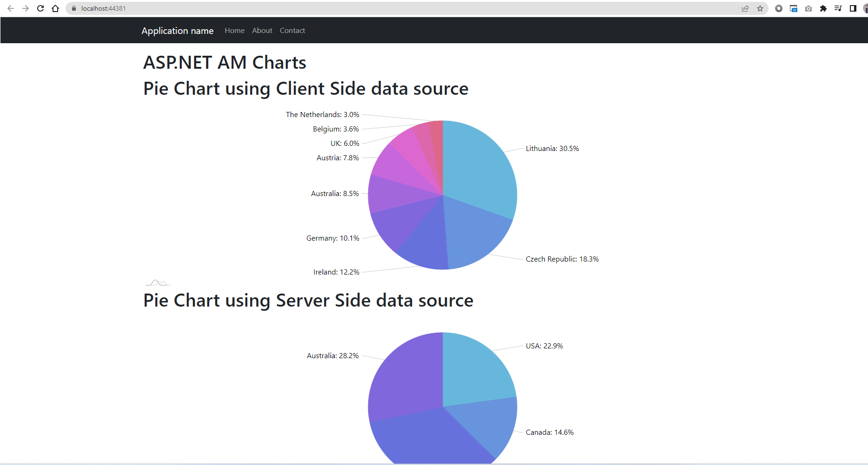Image resolution: width=868 pixels, height=465 pixels.
Task: Click the Application name brand link
Action: click(178, 31)
